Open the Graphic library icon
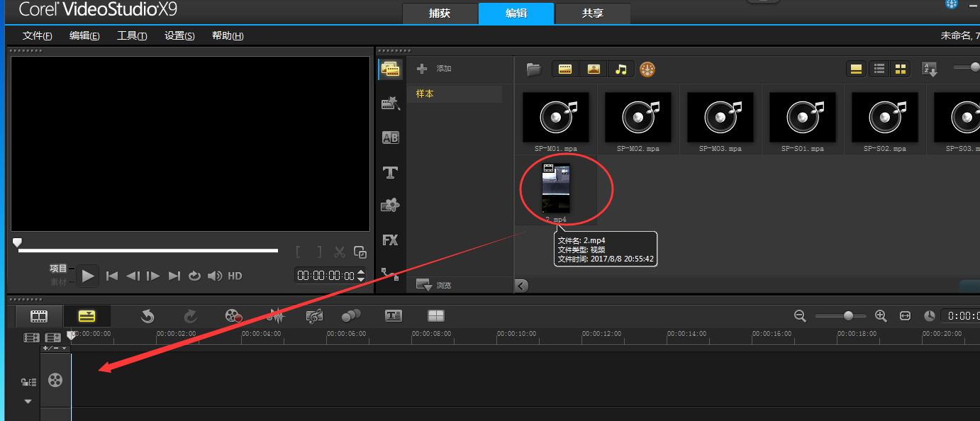This screenshot has height=421, width=980. pyautogui.click(x=390, y=206)
